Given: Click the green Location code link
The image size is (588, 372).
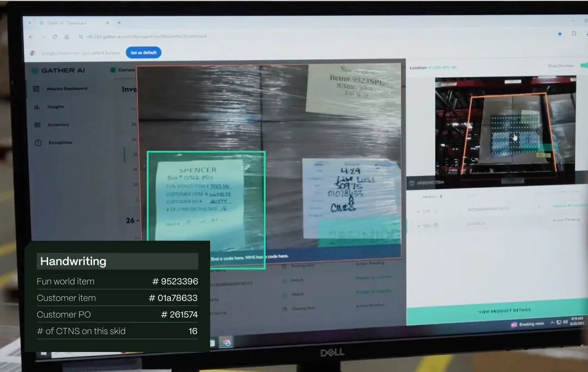Looking at the screenshot, I should pos(443,67).
